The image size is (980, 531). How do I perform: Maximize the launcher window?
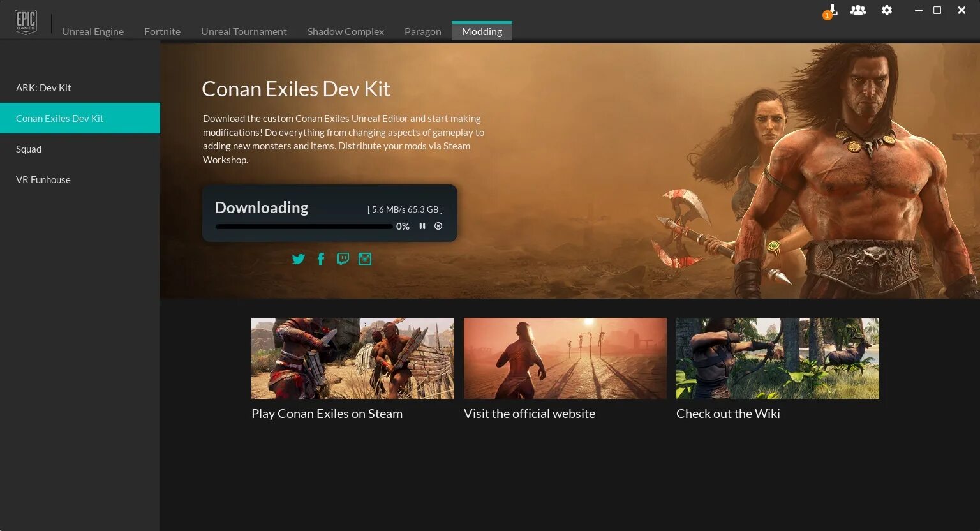pos(937,10)
